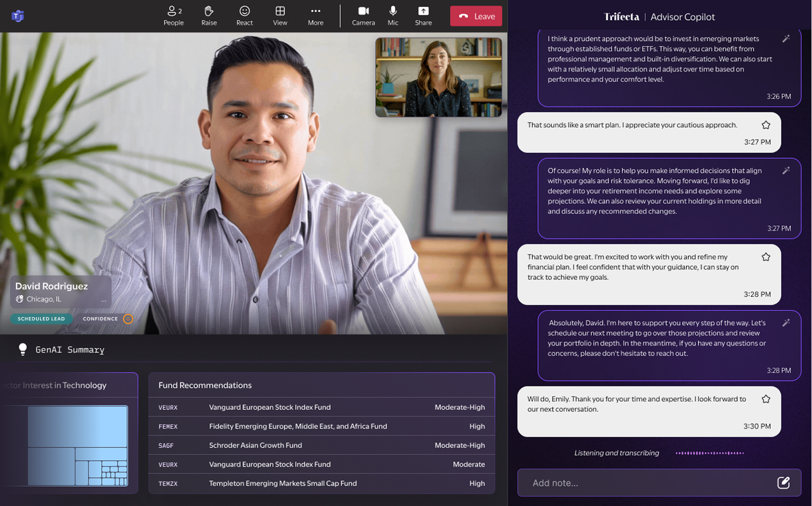Open the Interest in Technology card
Screen dimensions: 812x506
(68, 433)
